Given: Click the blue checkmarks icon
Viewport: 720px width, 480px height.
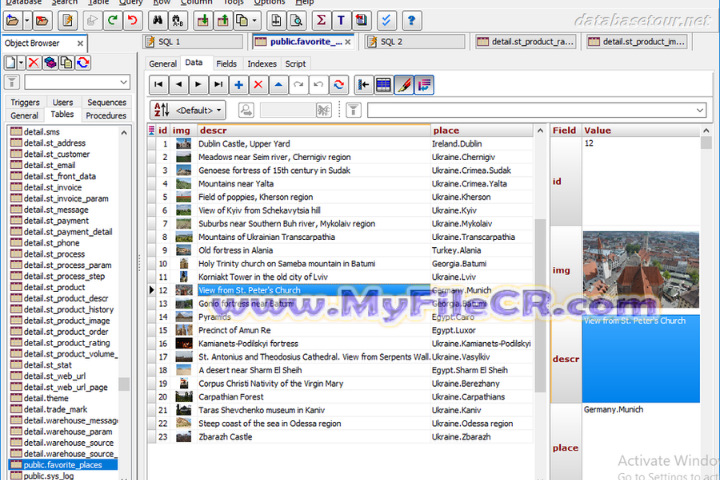Looking at the screenshot, I should click(x=386, y=21).
